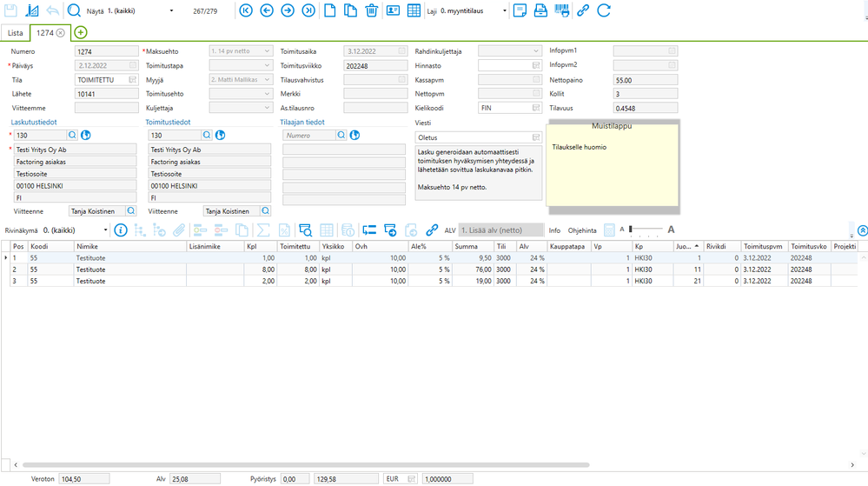Open the Rahdinkuljettaja dropdown
Screen dimensions: 868x486
click(x=536, y=51)
